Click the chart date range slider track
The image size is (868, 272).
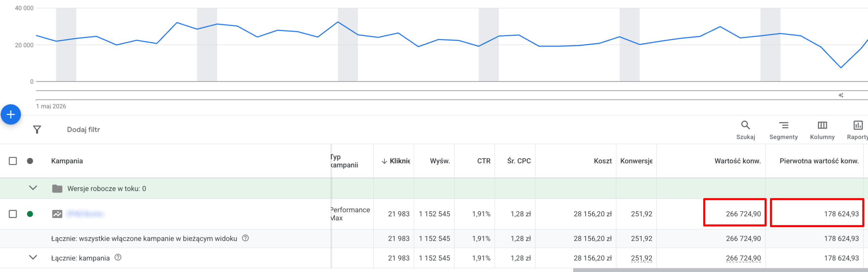(x=452, y=95)
